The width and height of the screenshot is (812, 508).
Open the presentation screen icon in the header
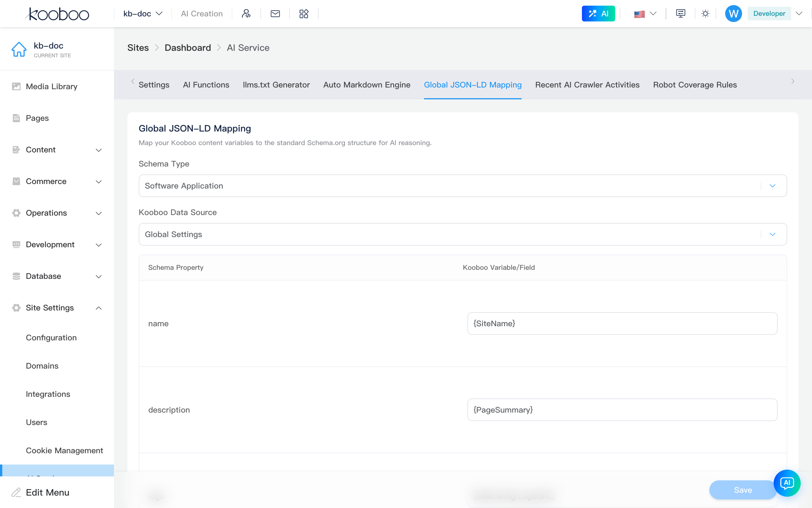coord(680,14)
